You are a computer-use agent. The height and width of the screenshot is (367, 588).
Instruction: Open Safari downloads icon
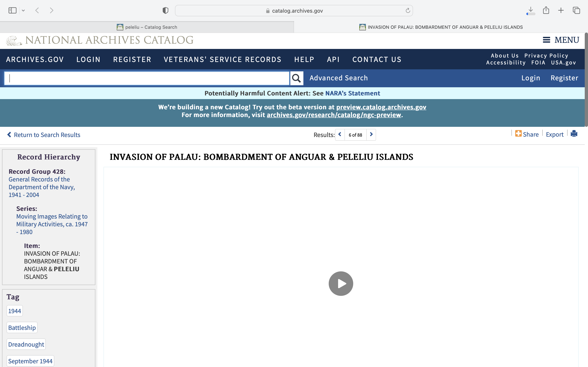click(x=531, y=10)
